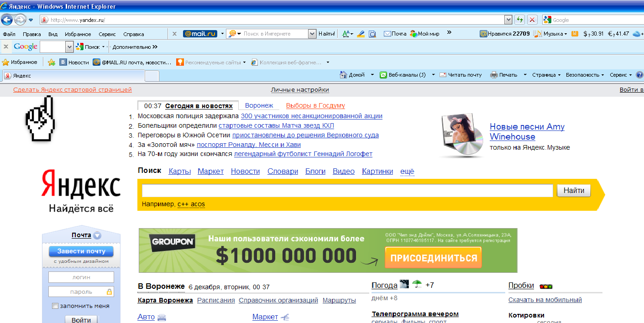Open Google toolbar search box dropdown
The image size is (644, 323).
click(69, 47)
